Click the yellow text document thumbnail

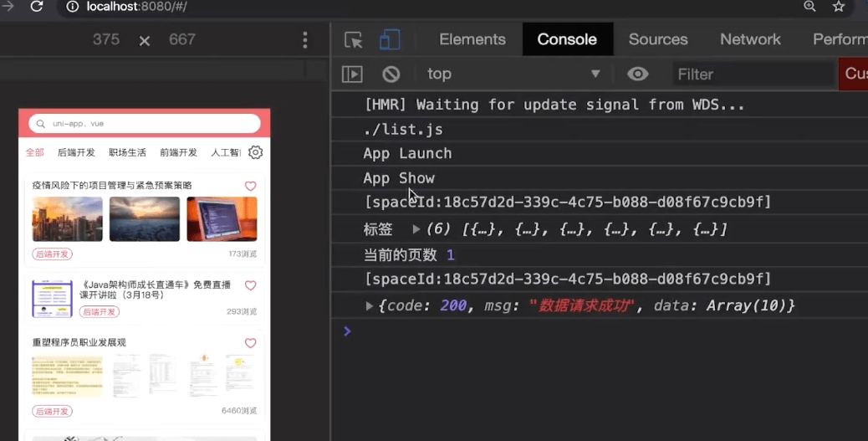67,377
